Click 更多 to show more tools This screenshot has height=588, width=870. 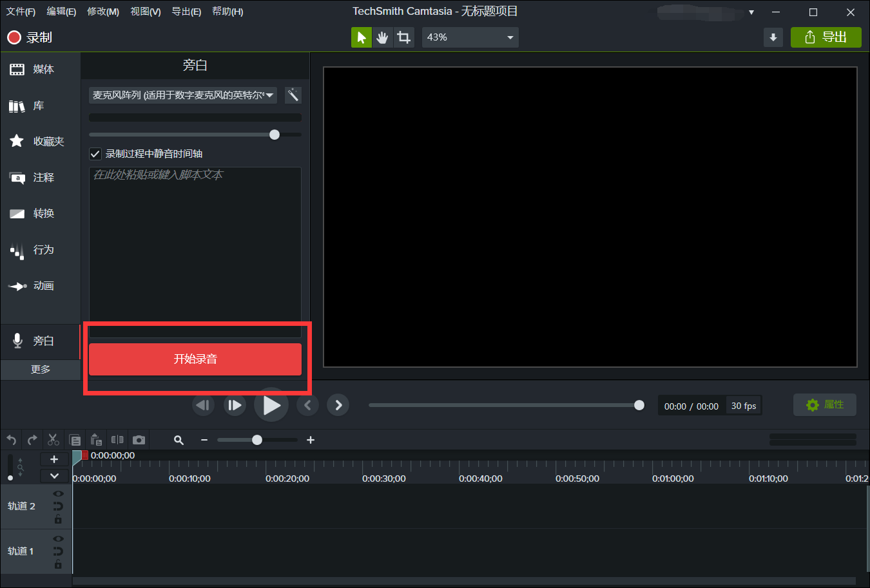(x=40, y=369)
